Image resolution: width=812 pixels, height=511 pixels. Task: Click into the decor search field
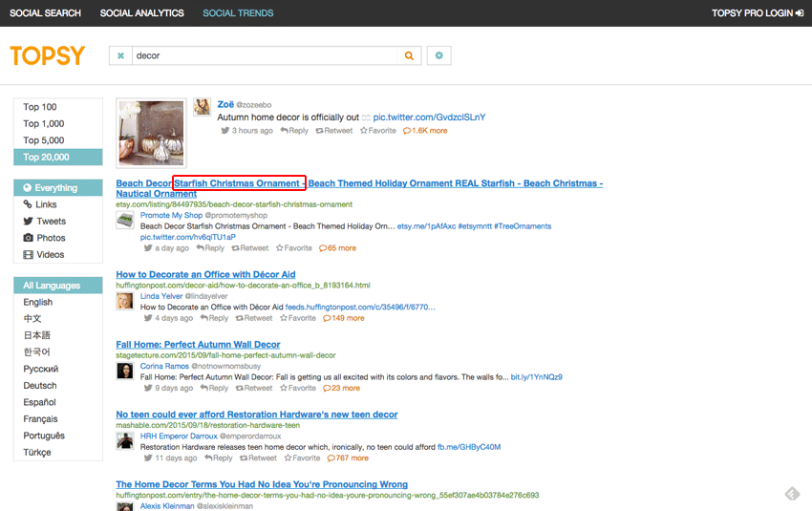tap(264, 55)
